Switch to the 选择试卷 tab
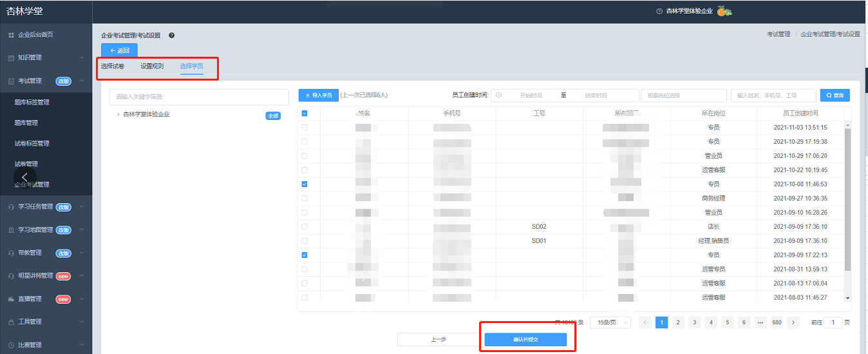 [x=113, y=66]
